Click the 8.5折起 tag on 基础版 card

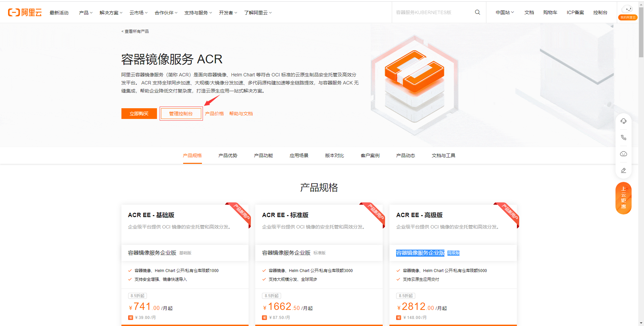click(x=138, y=296)
